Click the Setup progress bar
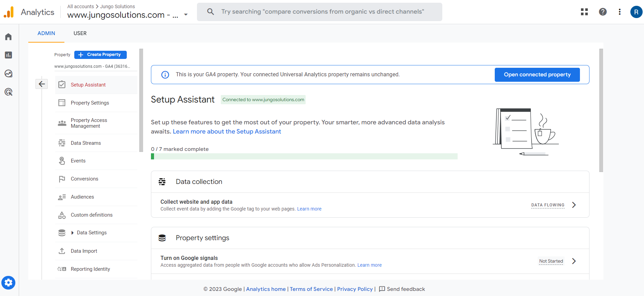The width and height of the screenshot is (644, 296). click(304, 156)
